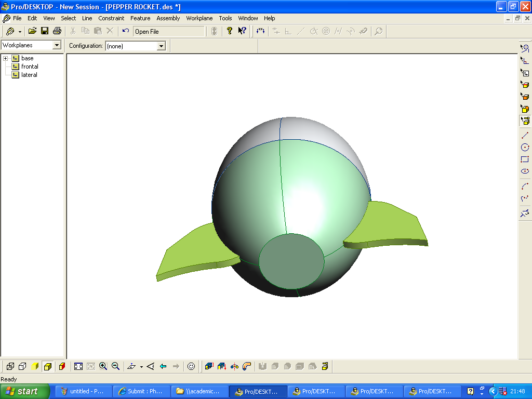The width and height of the screenshot is (532, 399).
Task: Enable the shaded yellow display mode
Action: coord(35,366)
